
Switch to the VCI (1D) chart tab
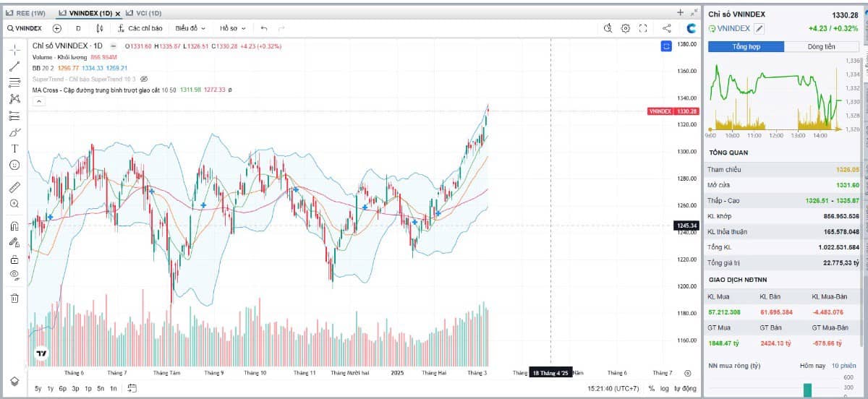coord(145,13)
